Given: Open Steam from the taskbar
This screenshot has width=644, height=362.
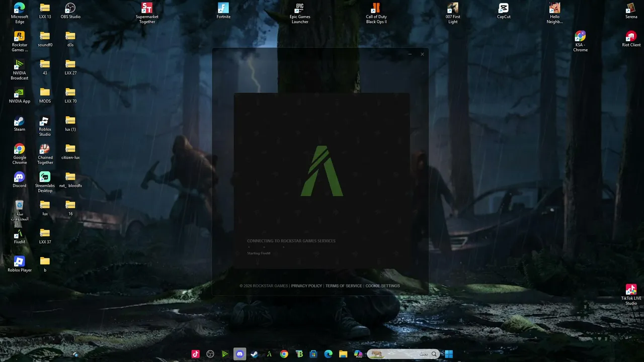Looking at the screenshot, I should 255,354.
